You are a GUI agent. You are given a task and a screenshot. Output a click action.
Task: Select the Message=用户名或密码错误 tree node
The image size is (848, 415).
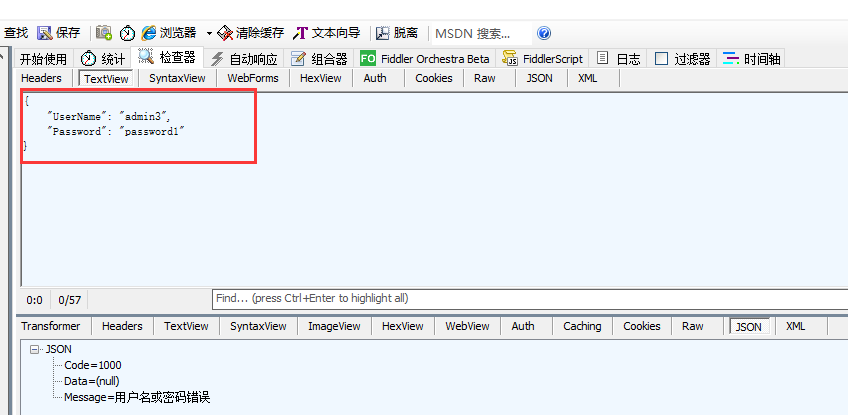pos(137,397)
